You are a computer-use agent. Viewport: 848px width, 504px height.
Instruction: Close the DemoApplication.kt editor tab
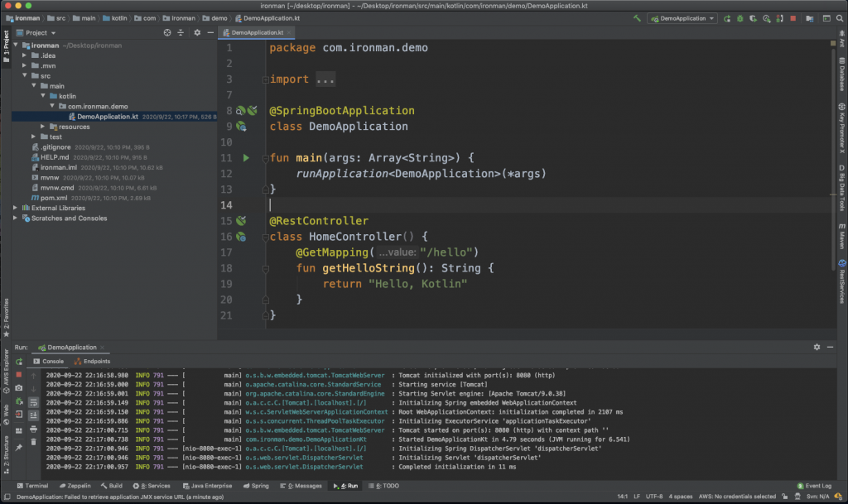(x=289, y=33)
